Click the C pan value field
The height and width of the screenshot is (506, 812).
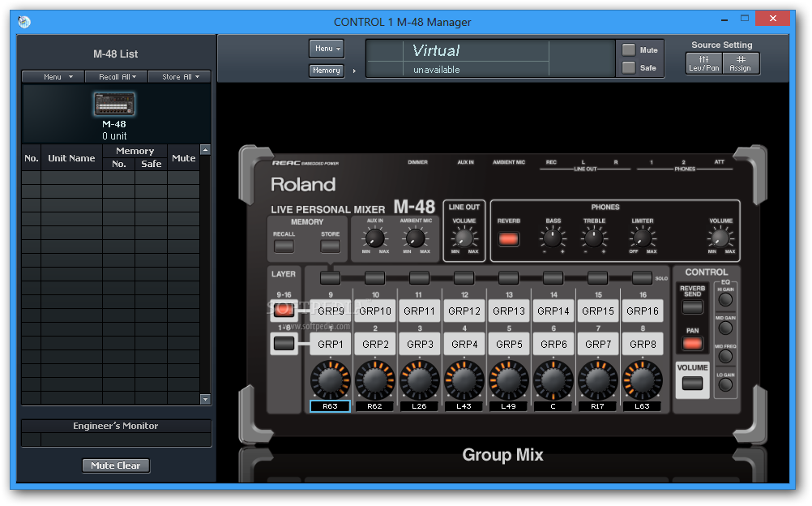tap(553, 406)
